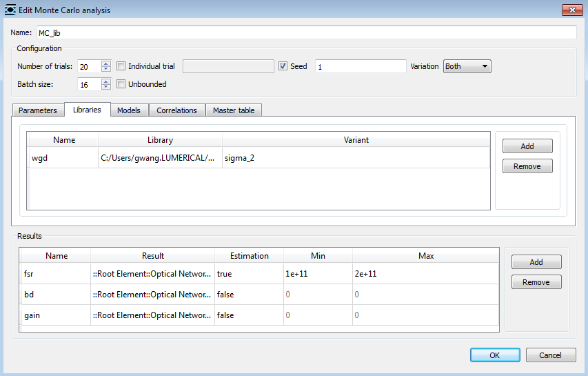Click Add button in Results section
The height and width of the screenshot is (376, 588).
pyautogui.click(x=536, y=262)
